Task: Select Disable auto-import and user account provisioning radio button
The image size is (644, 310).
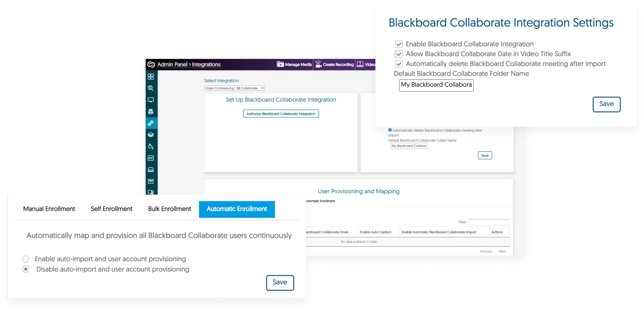Action: click(x=26, y=269)
